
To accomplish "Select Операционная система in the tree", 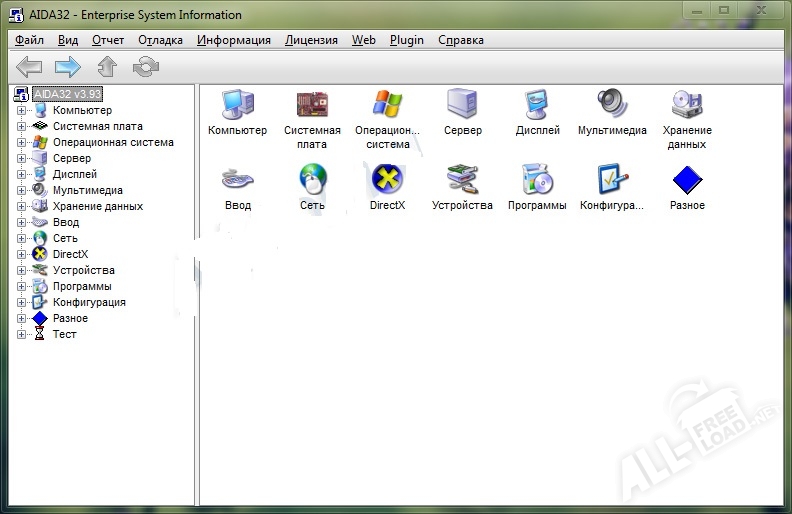I will click(112, 143).
